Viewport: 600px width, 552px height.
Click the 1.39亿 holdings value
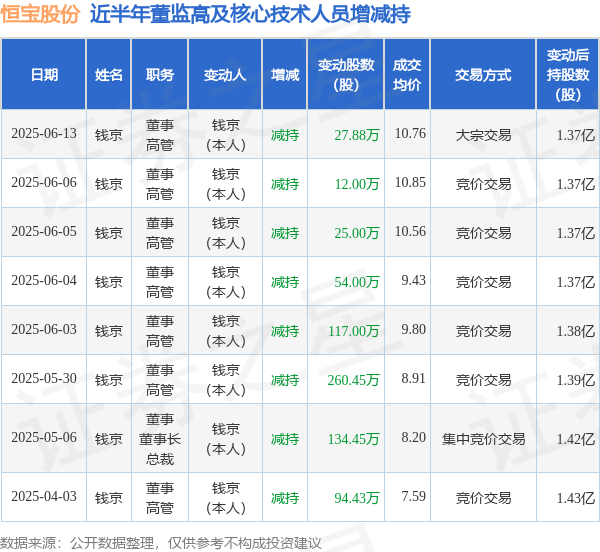(x=576, y=380)
